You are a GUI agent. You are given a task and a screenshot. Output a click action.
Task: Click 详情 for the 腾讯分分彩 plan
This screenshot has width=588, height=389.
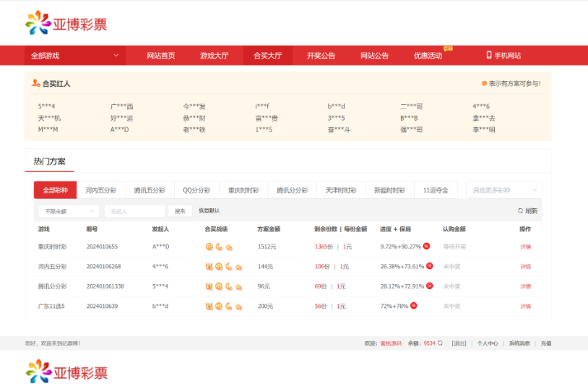coord(525,286)
